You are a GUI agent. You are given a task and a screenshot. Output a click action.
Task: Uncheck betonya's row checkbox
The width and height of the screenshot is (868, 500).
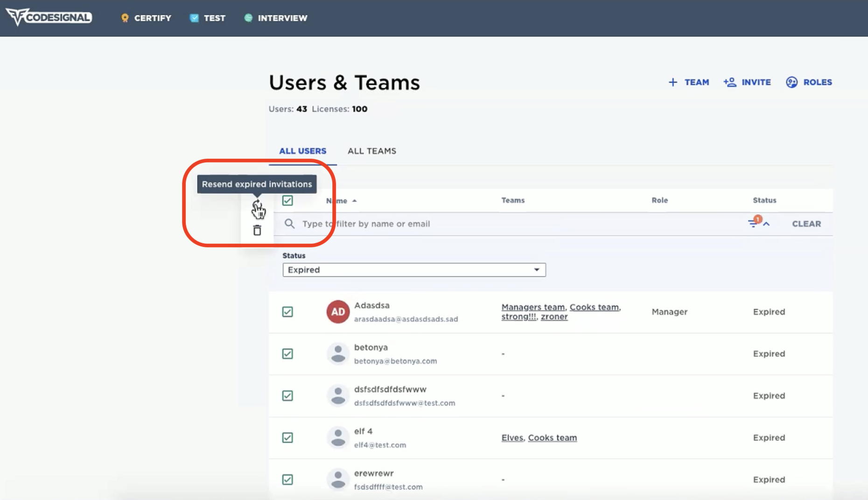click(x=287, y=354)
